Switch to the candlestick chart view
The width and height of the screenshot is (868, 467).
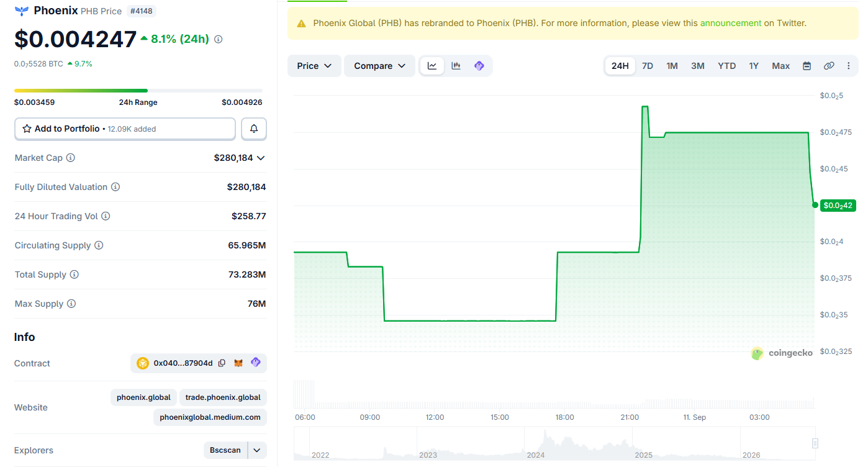tap(456, 66)
